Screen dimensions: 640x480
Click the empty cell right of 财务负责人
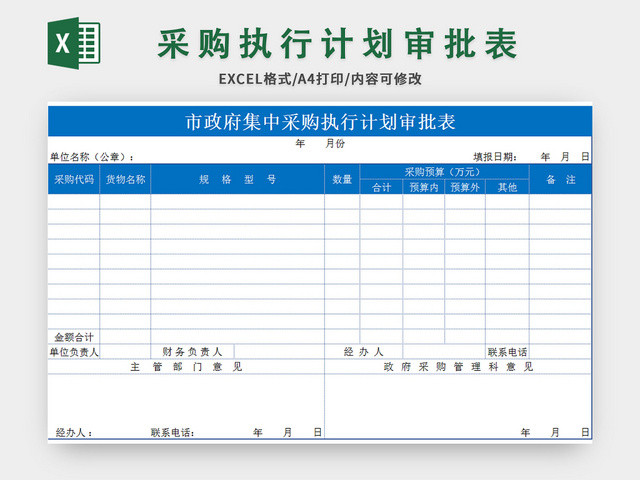click(x=279, y=352)
